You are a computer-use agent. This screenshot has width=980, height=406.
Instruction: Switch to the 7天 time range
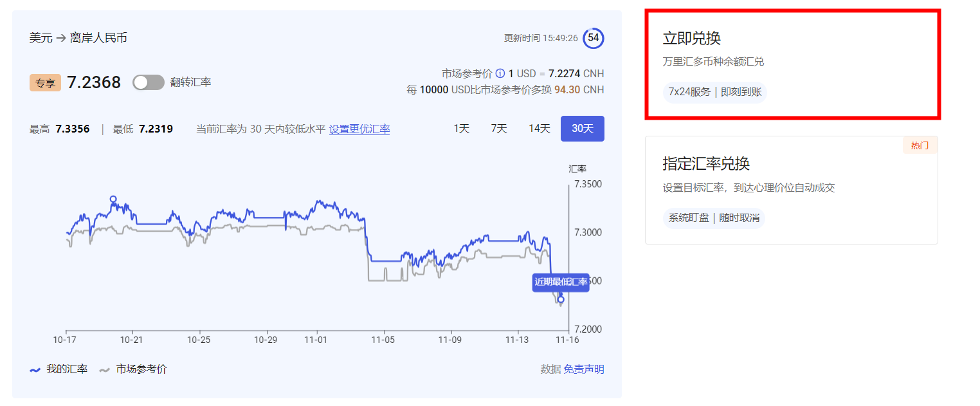500,128
